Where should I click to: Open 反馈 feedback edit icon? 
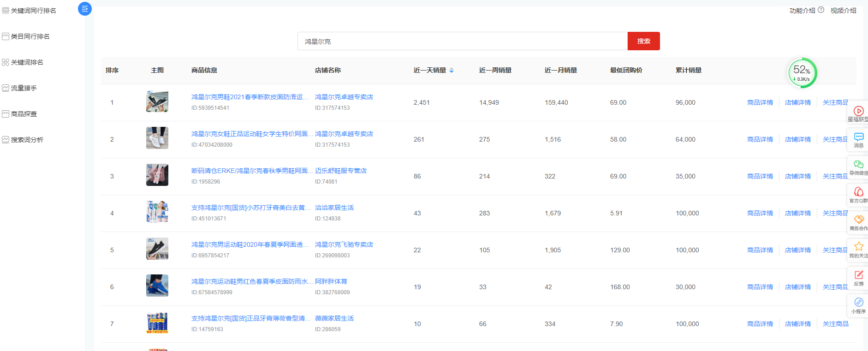(x=858, y=275)
